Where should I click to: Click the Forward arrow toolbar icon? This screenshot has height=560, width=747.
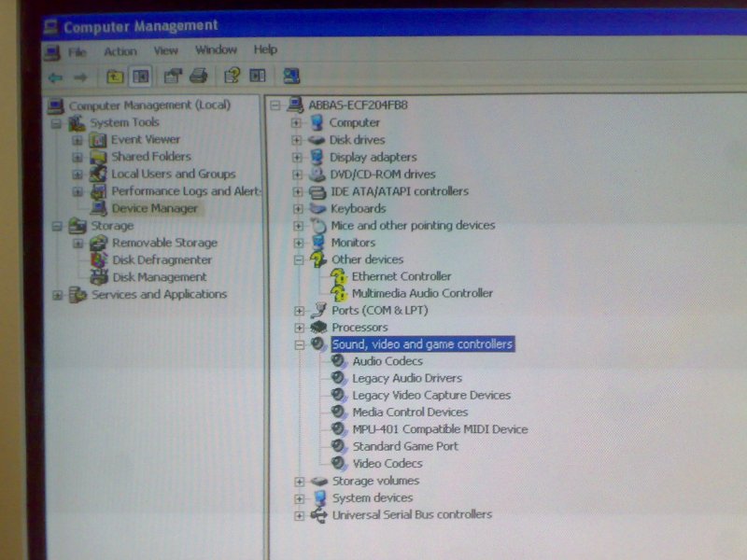tap(80, 77)
